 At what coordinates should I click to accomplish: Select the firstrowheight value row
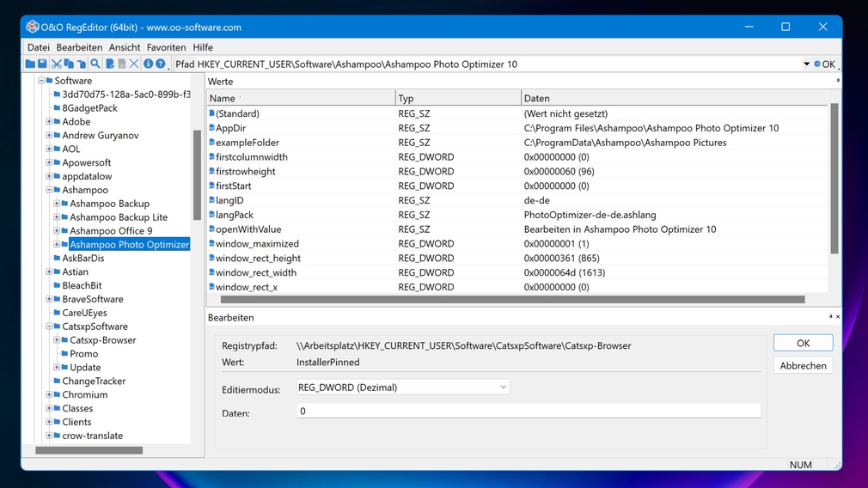point(517,172)
